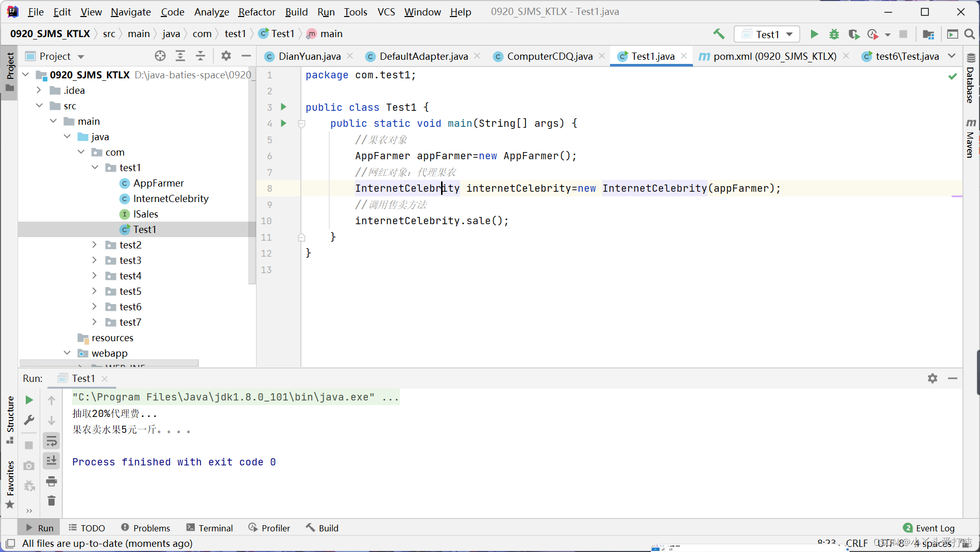Image resolution: width=980 pixels, height=552 pixels.
Task: Toggle scroll to end in Run console
Action: (52, 461)
